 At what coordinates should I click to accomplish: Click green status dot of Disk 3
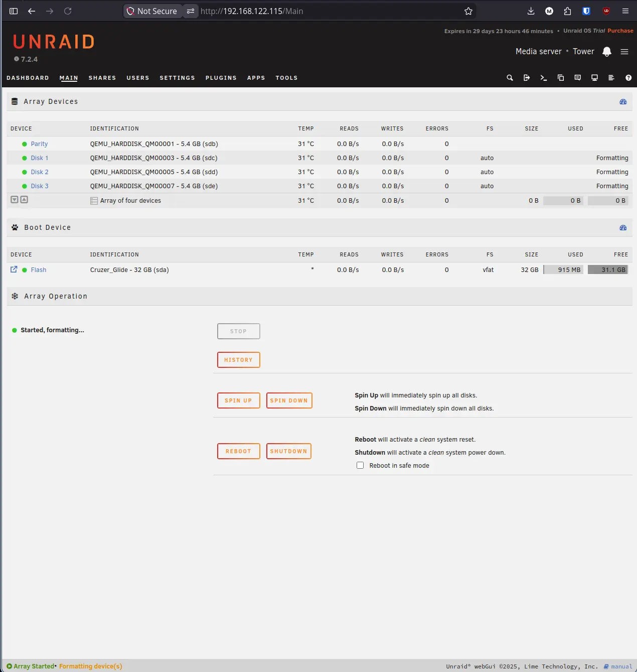click(24, 186)
